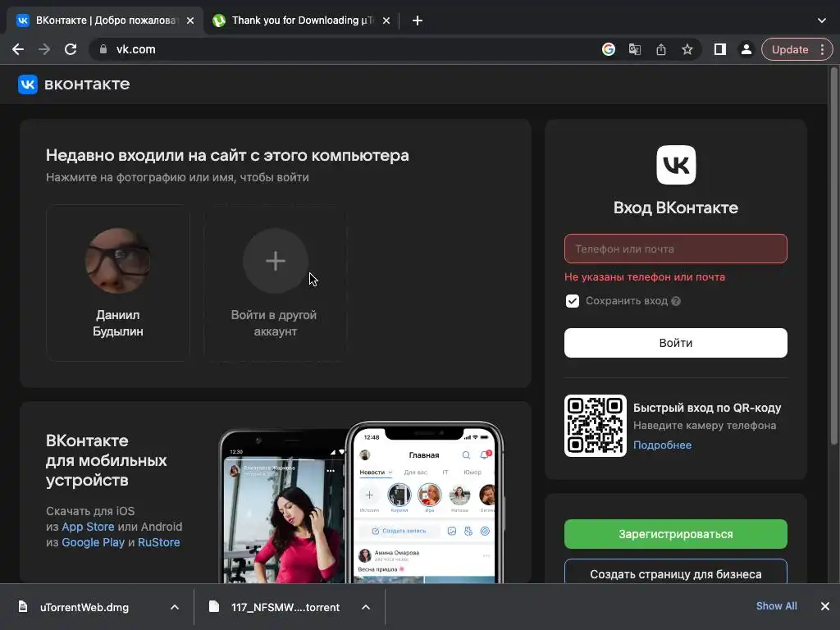Click the uTorrentWeb.dmg file icon
The width and height of the screenshot is (840, 630).
[22, 606]
